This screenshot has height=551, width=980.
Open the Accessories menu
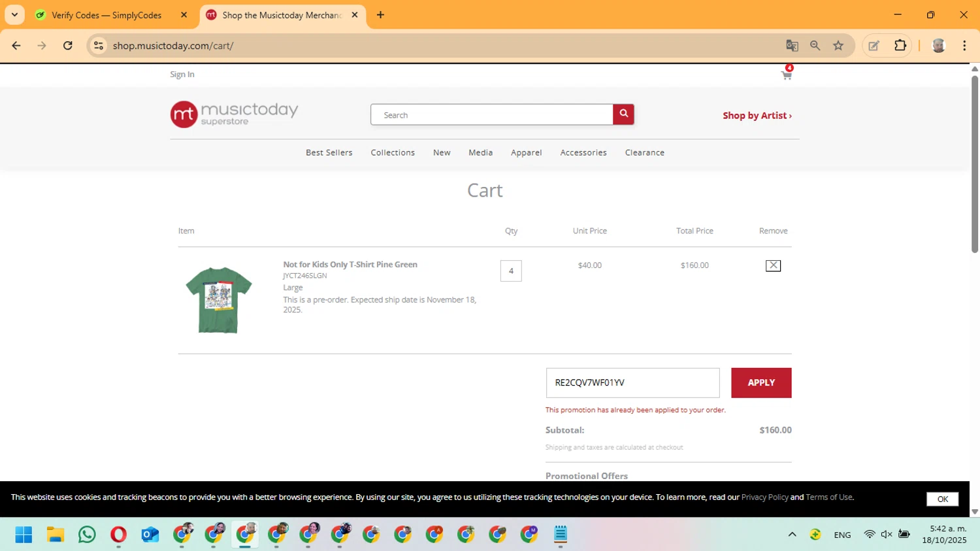(583, 152)
